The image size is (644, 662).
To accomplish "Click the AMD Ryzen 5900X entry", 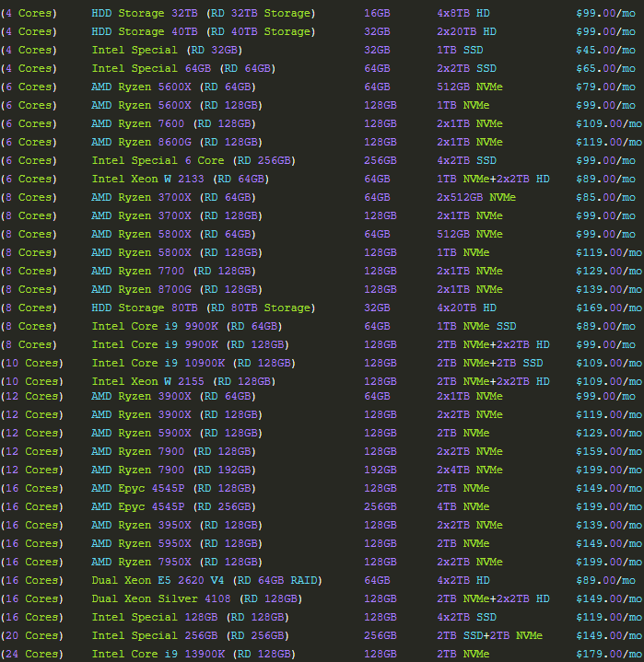I will [177, 434].
